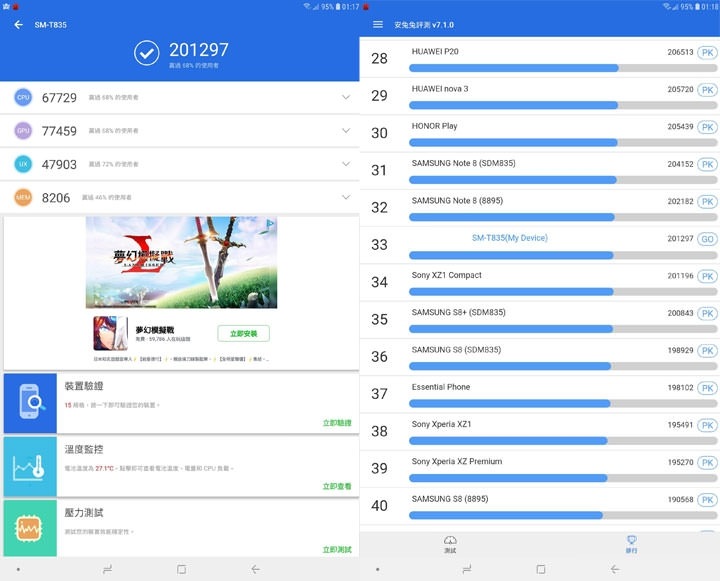720x581 pixels.
Task: Tap left screen home navigation icon
Action: pos(182,570)
